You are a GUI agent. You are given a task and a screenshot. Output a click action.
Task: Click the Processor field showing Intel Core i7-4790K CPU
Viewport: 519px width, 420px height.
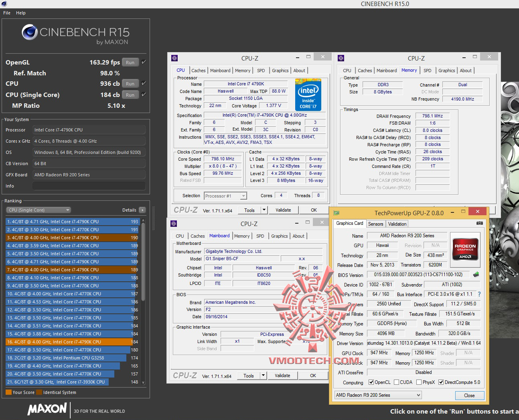(x=89, y=130)
